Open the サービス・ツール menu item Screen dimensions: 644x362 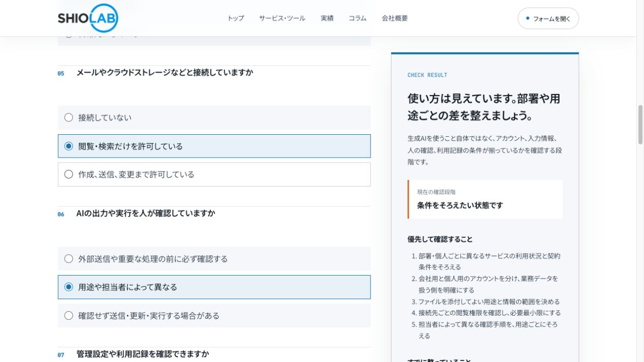282,18
